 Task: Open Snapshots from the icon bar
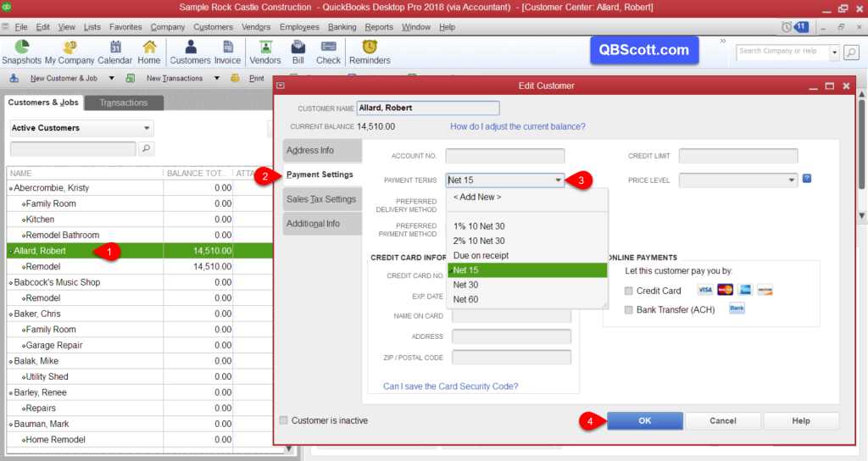[x=21, y=53]
